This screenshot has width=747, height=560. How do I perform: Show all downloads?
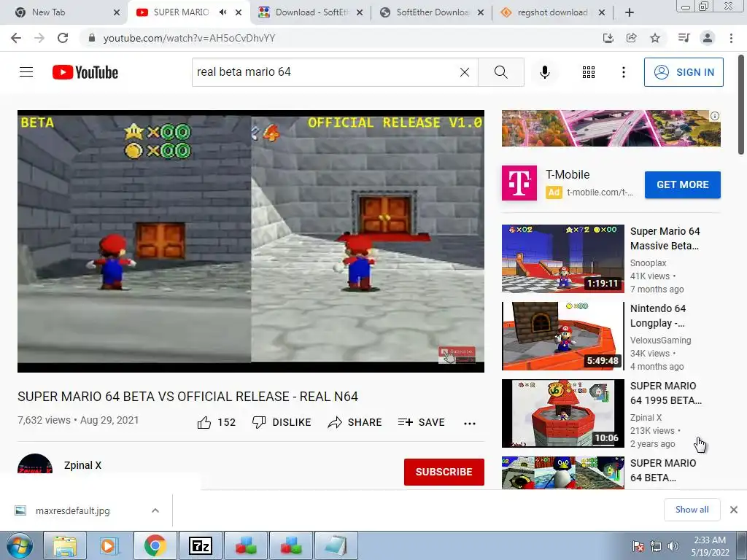[692, 510]
